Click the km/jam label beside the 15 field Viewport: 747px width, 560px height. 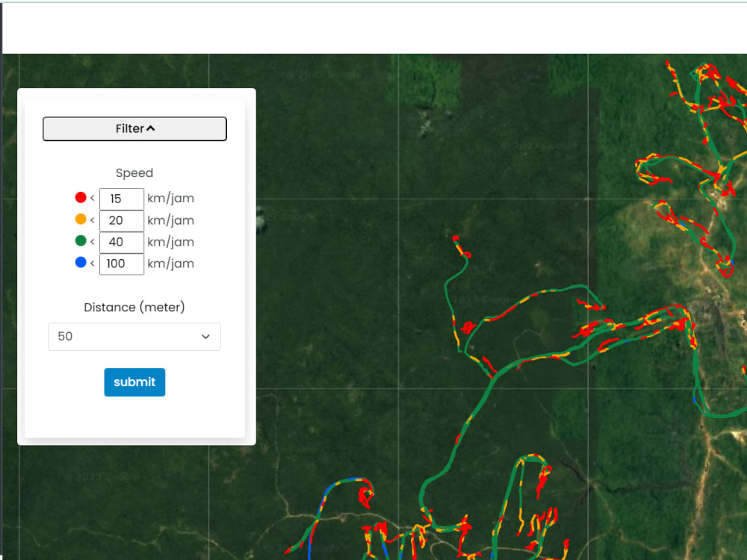(x=170, y=199)
